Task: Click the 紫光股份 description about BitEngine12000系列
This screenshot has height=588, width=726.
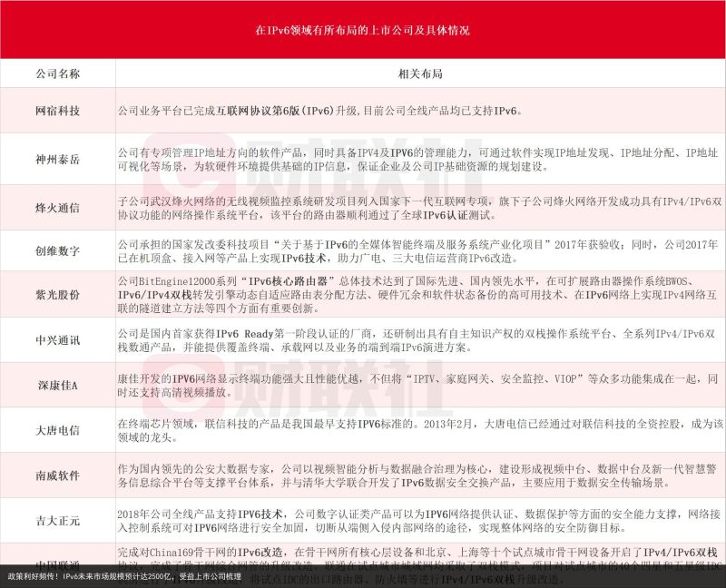Action: [x=417, y=295]
